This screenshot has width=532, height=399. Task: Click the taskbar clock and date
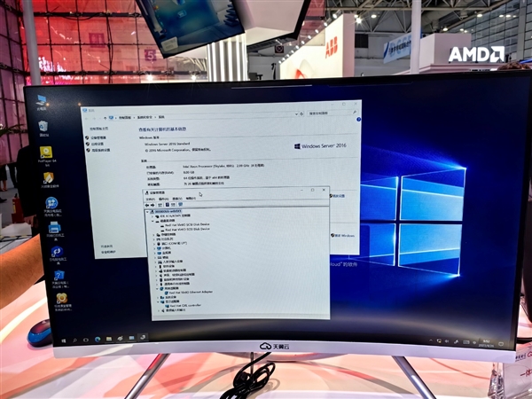coord(486,342)
